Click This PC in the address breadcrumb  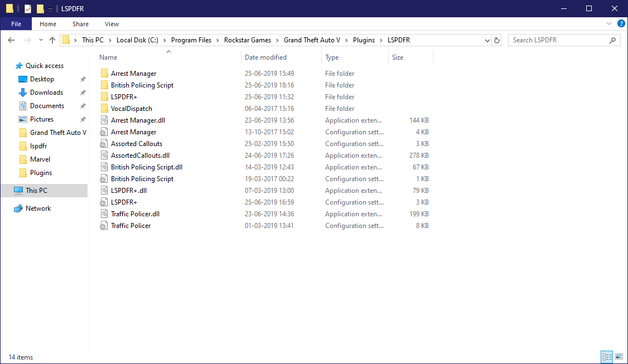click(93, 40)
